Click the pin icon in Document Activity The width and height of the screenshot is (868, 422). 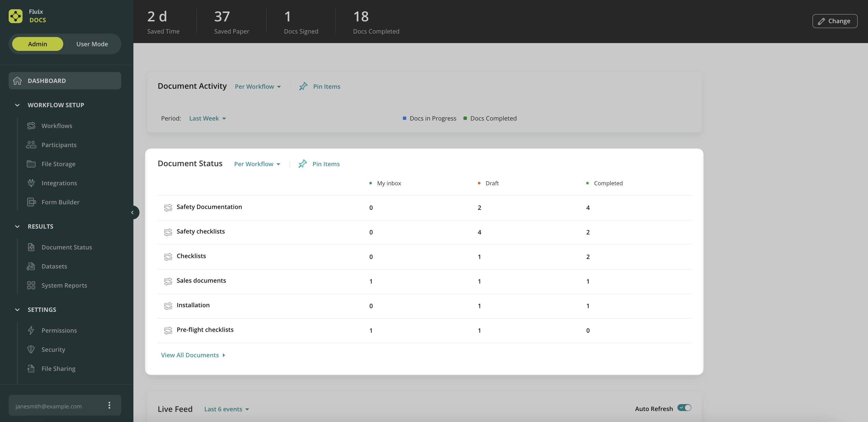point(303,86)
